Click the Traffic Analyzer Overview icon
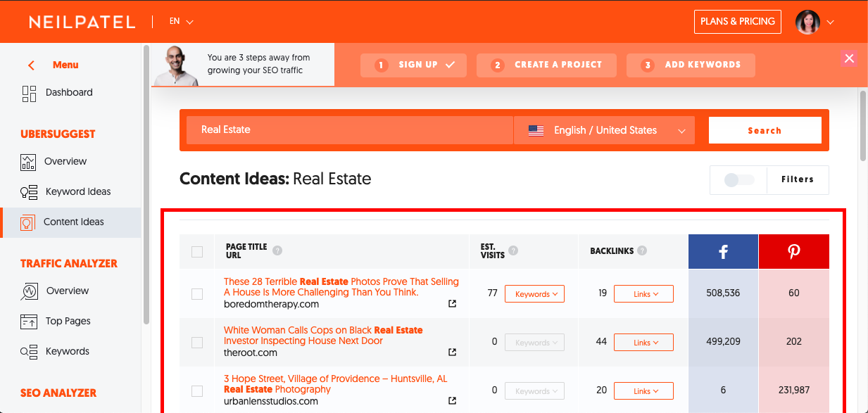 tap(29, 291)
